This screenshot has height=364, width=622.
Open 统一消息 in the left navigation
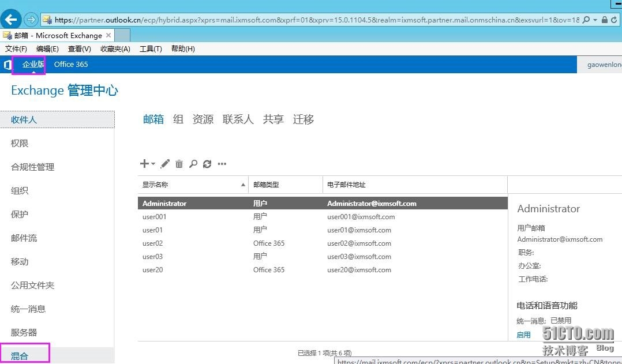pyautogui.click(x=28, y=309)
